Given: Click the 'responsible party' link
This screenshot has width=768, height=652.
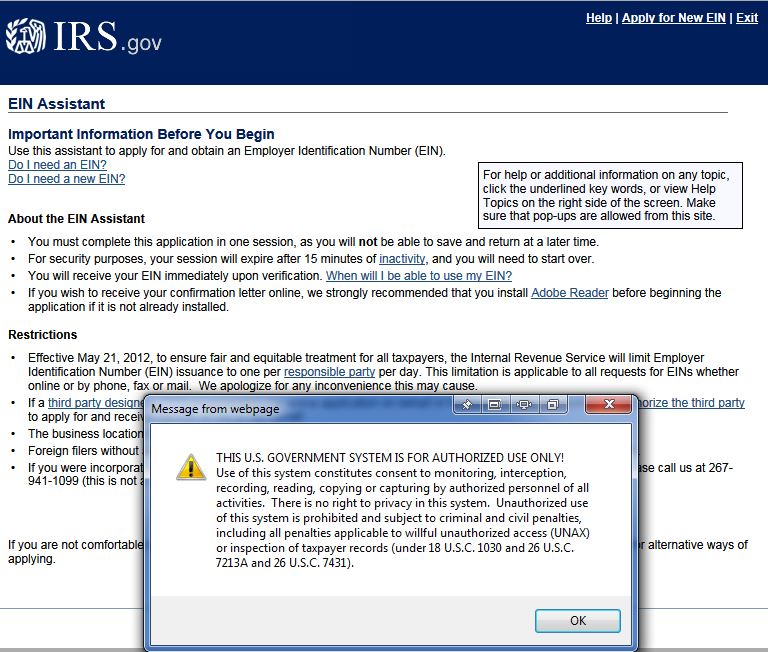Looking at the screenshot, I should click(330, 372).
